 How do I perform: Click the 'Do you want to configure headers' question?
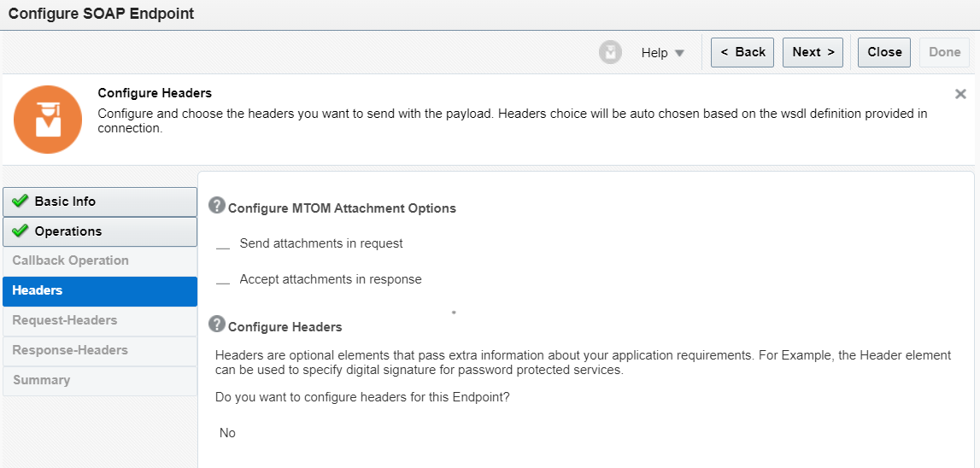click(362, 397)
